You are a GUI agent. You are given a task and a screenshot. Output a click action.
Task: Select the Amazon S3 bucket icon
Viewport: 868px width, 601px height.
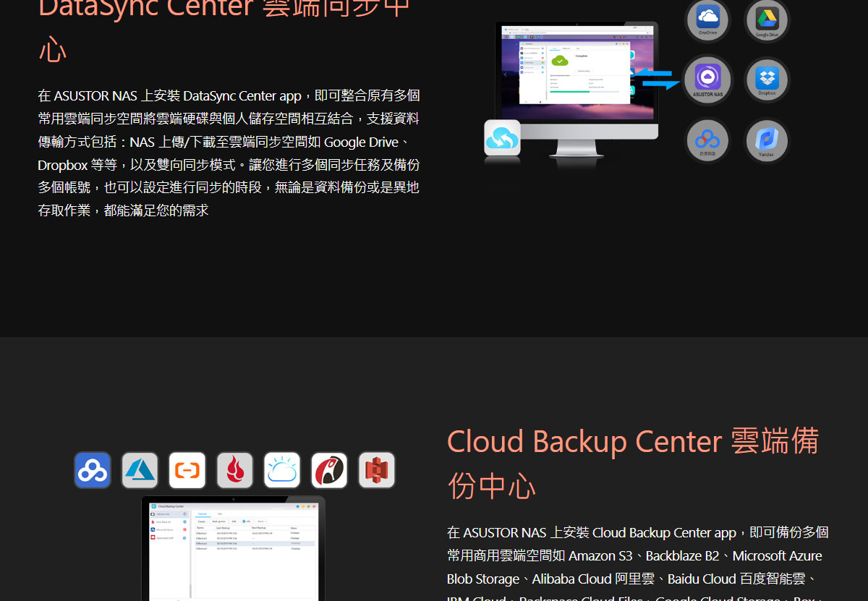tap(377, 470)
